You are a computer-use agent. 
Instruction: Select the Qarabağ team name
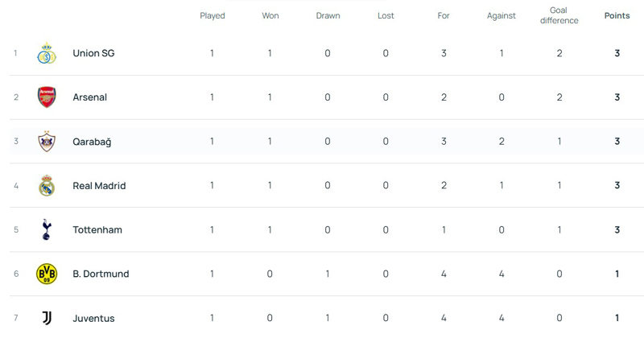click(92, 142)
